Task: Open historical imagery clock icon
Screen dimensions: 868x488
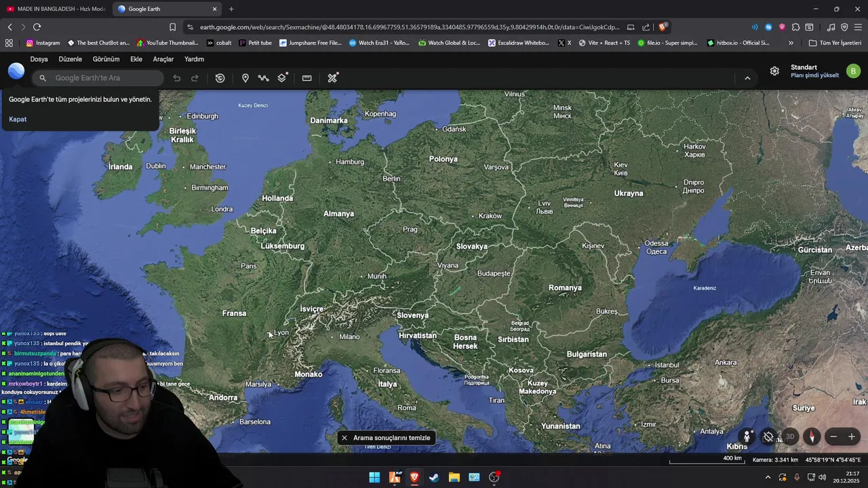Action: tap(220, 78)
